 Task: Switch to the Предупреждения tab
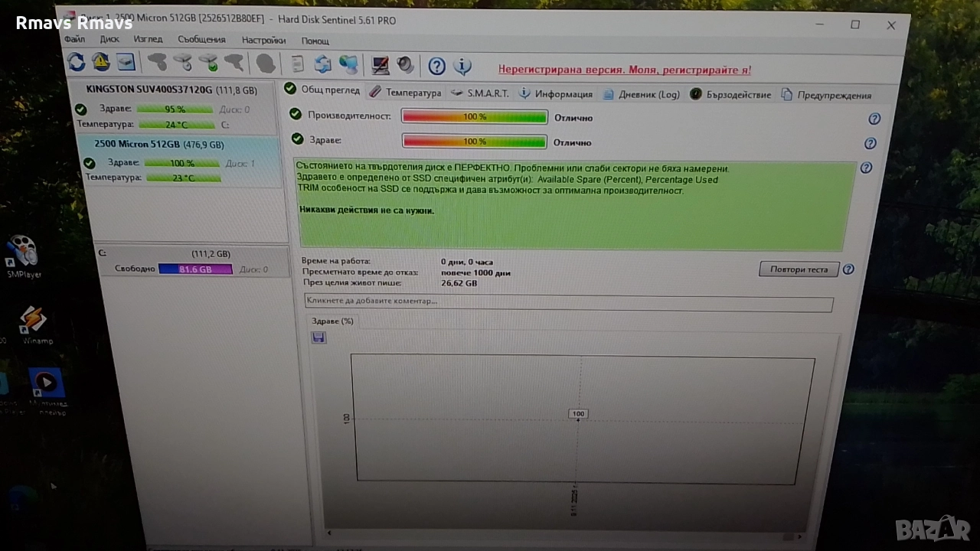coord(826,96)
